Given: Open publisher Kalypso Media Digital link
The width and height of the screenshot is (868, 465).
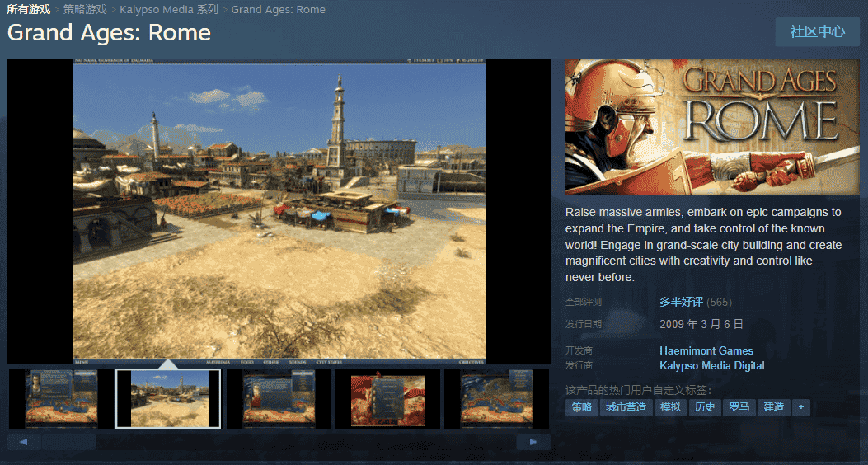Looking at the screenshot, I should 712,366.
